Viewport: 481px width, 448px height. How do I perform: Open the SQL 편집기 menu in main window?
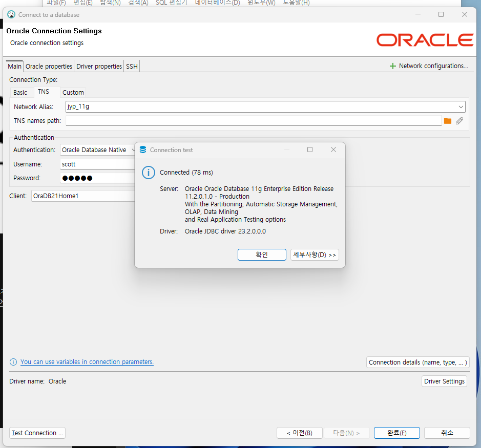click(172, 3)
